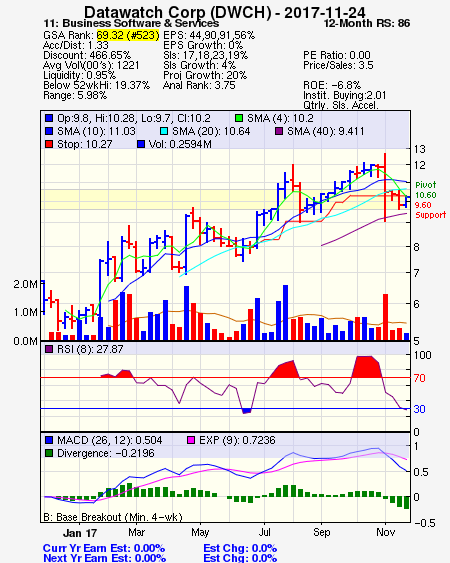The height and width of the screenshot is (563, 450).
Task: Click the Jan 17 x-axis label
Action: pyautogui.click(x=80, y=532)
